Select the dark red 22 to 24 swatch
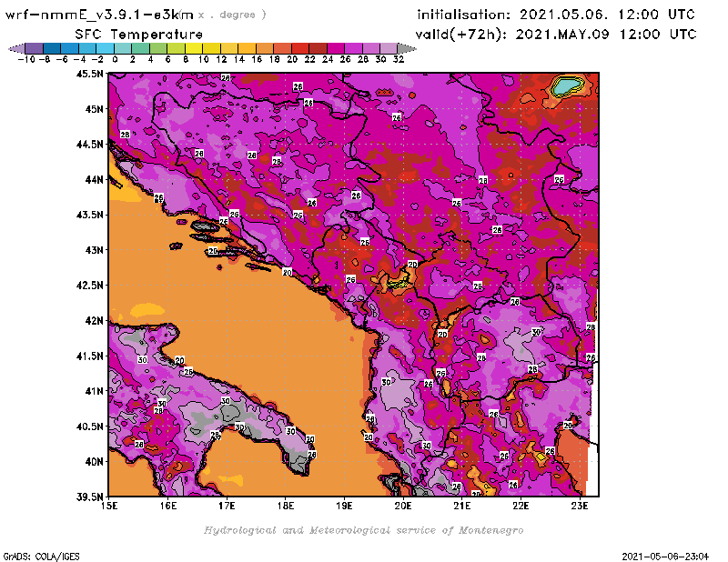This screenshot has width=728, height=562. click(x=318, y=48)
